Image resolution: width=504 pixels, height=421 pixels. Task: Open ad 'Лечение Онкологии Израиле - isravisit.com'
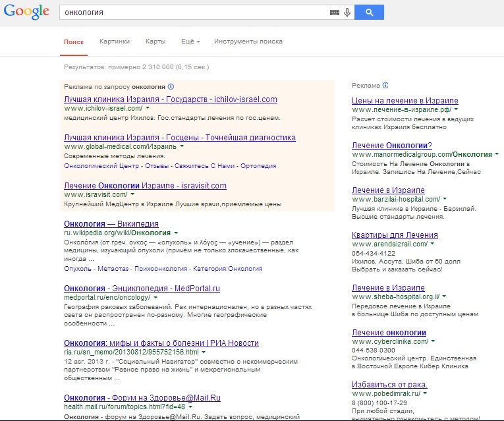click(x=145, y=186)
